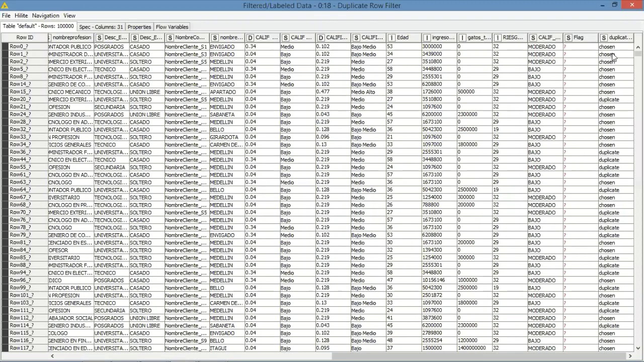Click the nombreprofesion column header

coord(71,38)
